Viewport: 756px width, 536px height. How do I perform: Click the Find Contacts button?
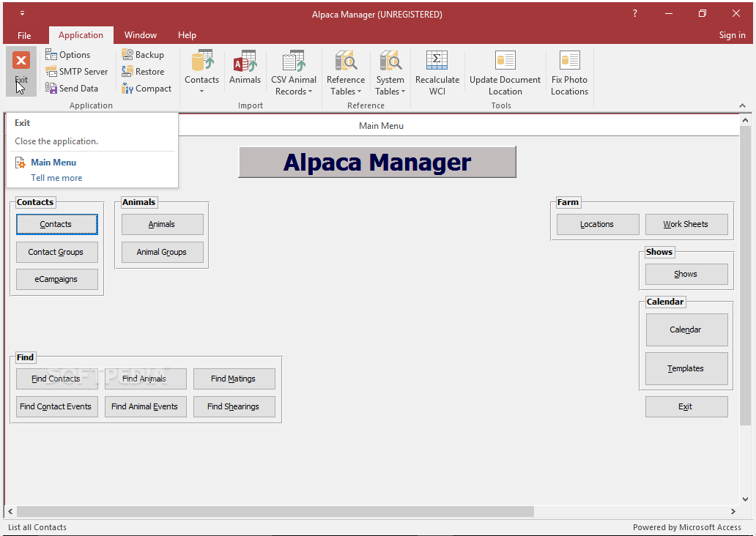click(x=57, y=379)
